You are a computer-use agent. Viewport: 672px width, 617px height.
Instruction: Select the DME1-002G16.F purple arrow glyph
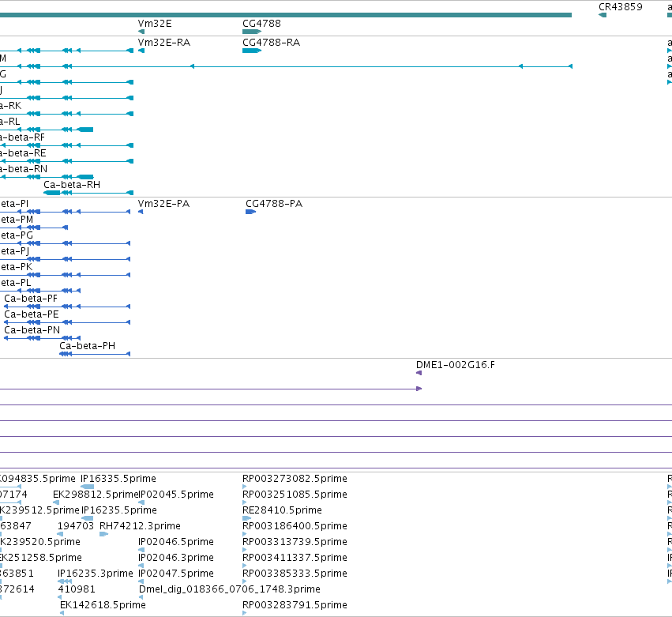click(x=419, y=373)
